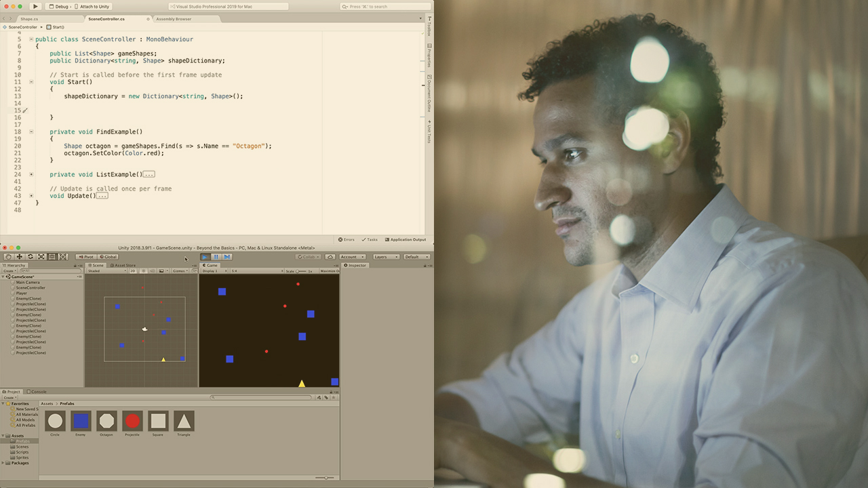Open Unity cloud services button
The height and width of the screenshot is (488, 868).
[330, 257]
